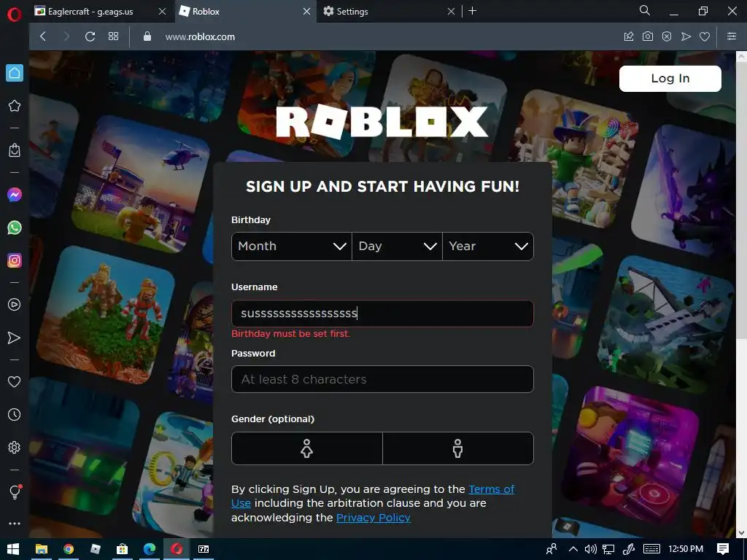Select the female gender option
This screenshot has height=560, width=747.
(307, 448)
